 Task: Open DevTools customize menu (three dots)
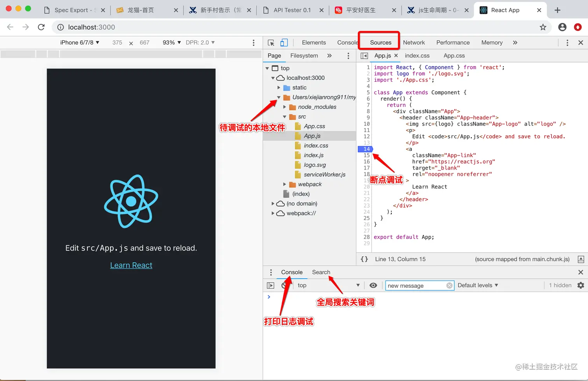tap(567, 42)
